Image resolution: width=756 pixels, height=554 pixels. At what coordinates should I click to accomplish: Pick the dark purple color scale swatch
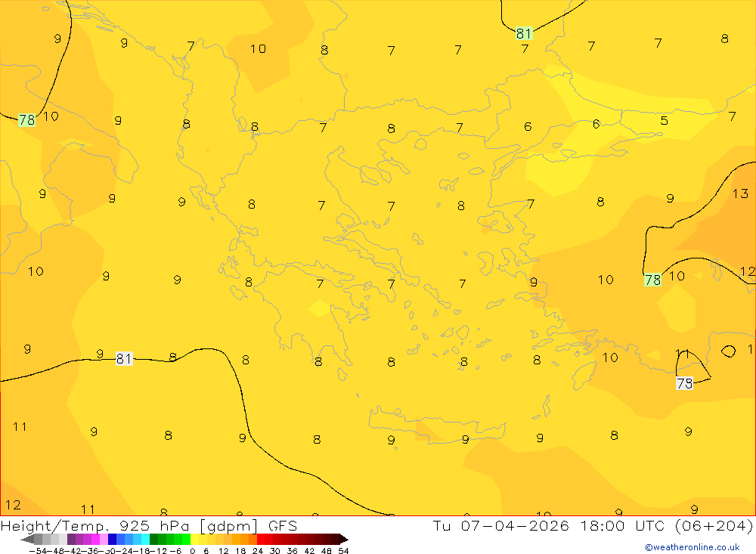(71, 539)
